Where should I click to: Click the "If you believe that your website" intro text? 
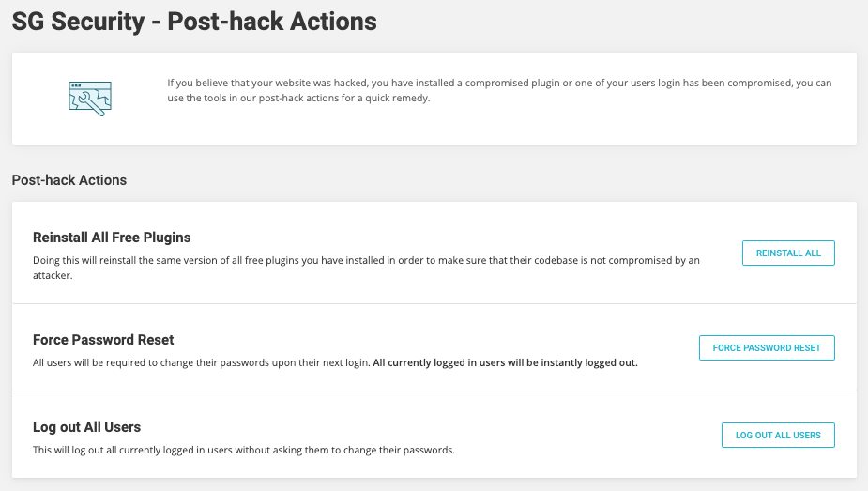[244, 84]
